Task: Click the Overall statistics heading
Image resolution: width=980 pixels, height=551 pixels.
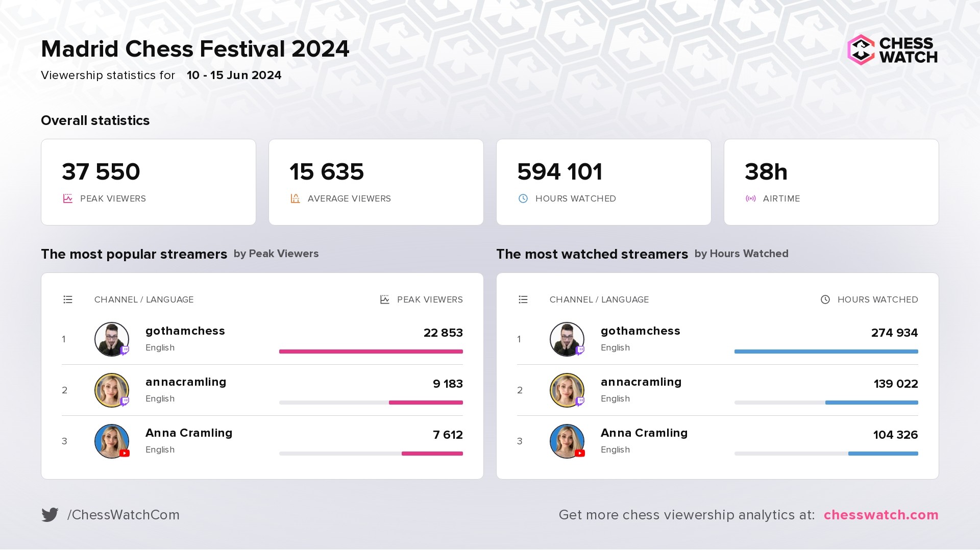Action: click(x=95, y=120)
